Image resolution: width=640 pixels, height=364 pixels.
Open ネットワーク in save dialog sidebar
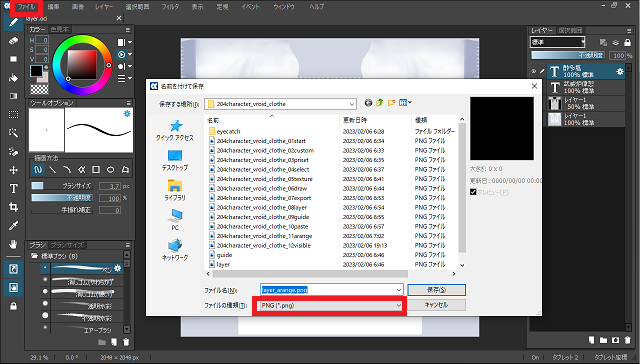click(x=175, y=250)
